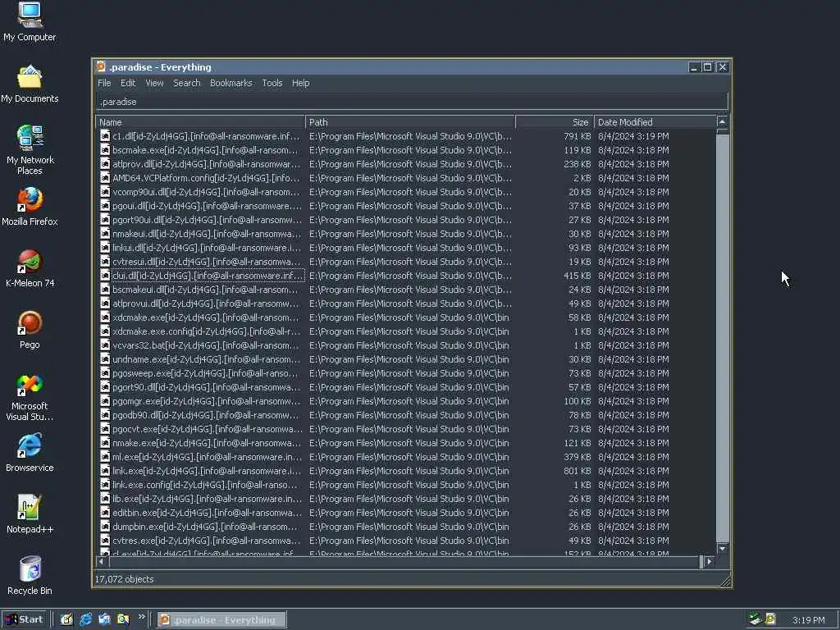Click the file icon of AMD64.VCPlatform.config row
The image size is (840, 630).
tap(105, 178)
